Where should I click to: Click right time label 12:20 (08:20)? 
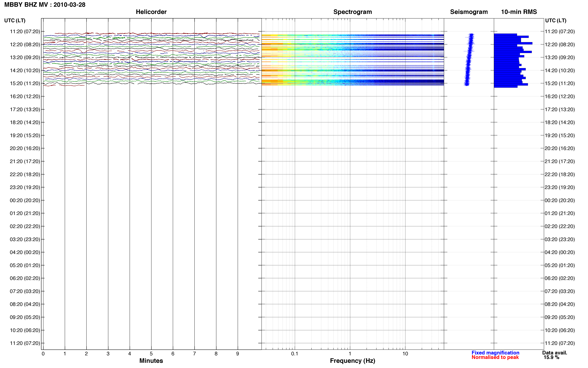(560, 45)
